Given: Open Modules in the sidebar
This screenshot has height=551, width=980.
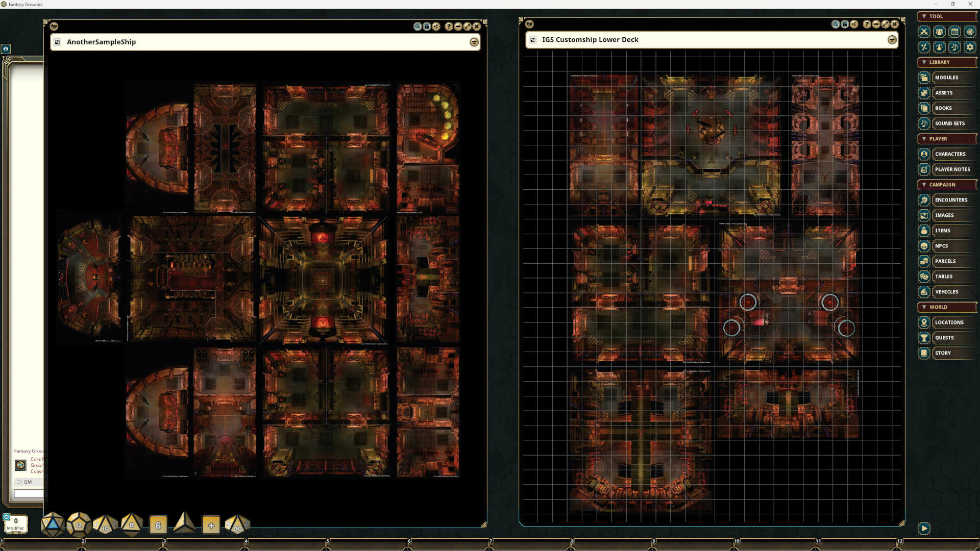Looking at the screenshot, I should click(947, 78).
